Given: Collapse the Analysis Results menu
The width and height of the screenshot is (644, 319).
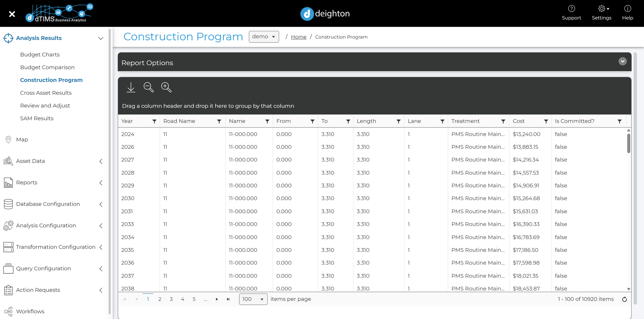Looking at the screenshot, I should pyautogui.click(x=101, y=38).
